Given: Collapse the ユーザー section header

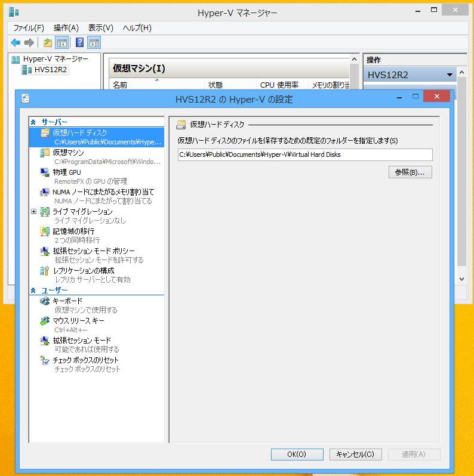Looking at the screenshot, I should [x=33, y=290].
